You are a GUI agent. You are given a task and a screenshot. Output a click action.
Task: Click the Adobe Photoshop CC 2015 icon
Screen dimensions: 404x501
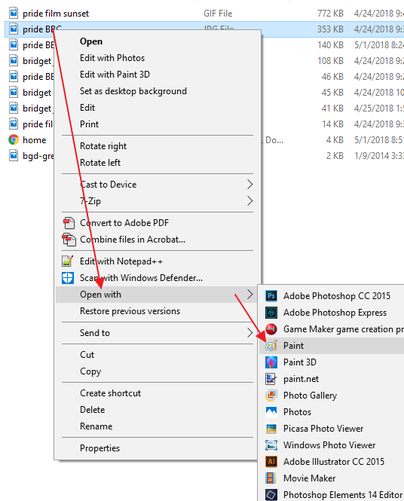tap(271, 296)
